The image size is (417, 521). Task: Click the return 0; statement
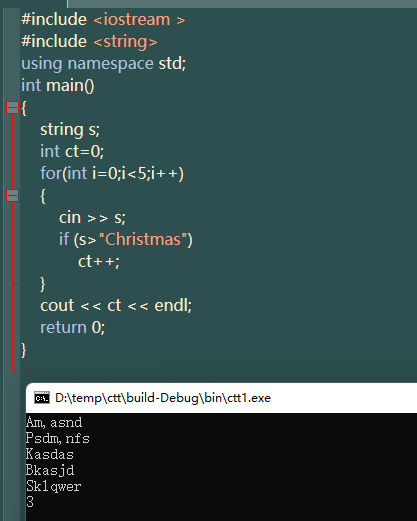(x=73, y=327)
